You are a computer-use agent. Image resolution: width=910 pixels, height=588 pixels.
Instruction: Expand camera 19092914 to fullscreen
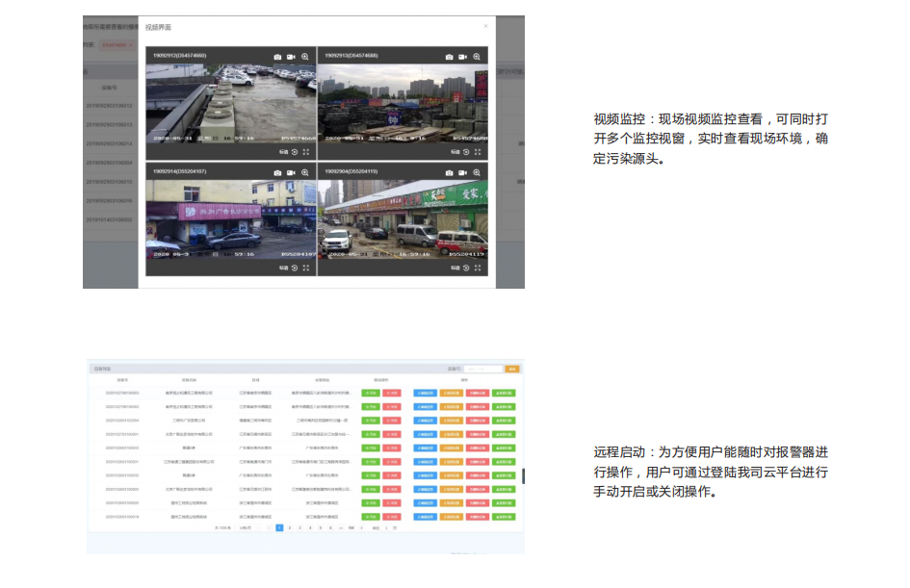(x=306, y=268)
